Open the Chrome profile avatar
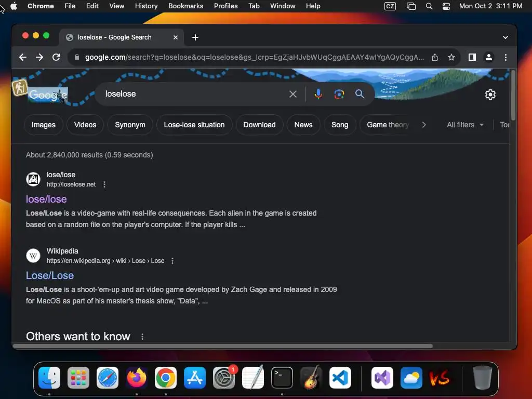 (488, 57)
